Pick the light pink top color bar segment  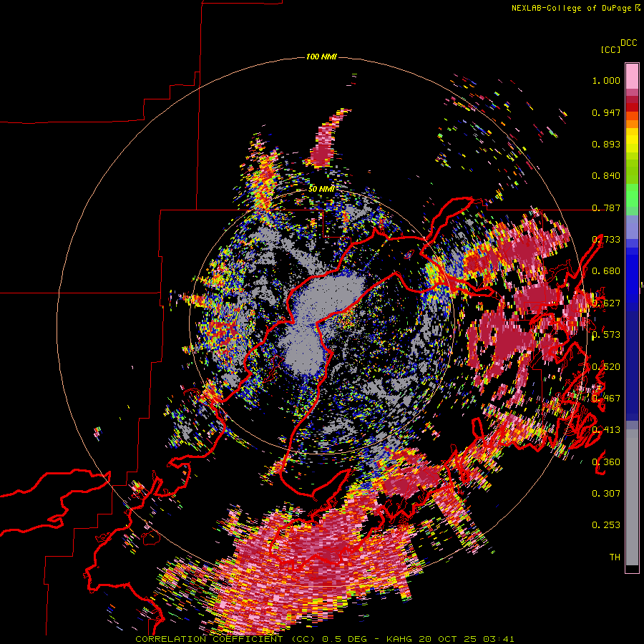tap(632, 76)
